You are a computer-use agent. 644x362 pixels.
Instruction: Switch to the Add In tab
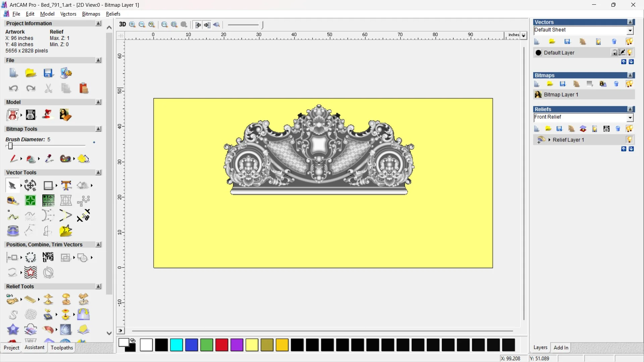(x=561, y=348)
